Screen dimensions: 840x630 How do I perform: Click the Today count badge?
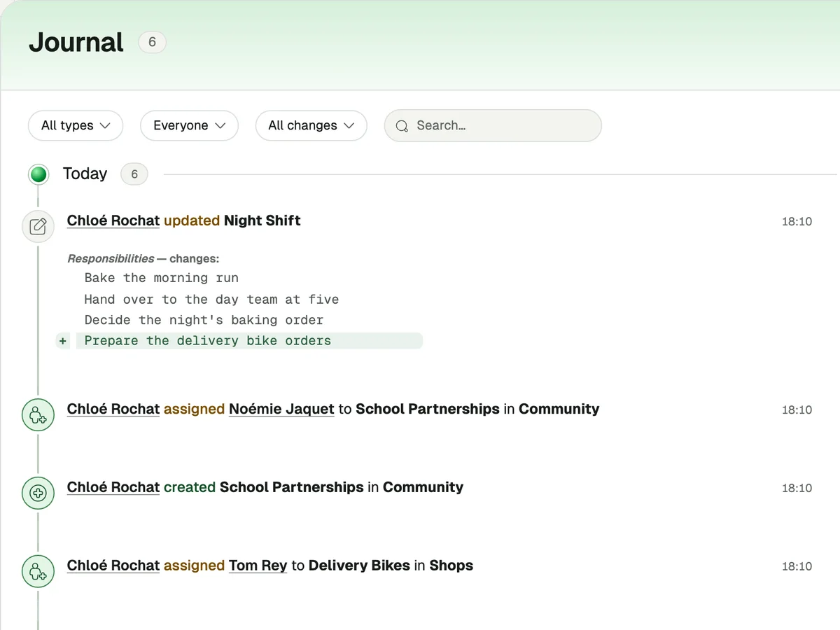pos(134,174)
